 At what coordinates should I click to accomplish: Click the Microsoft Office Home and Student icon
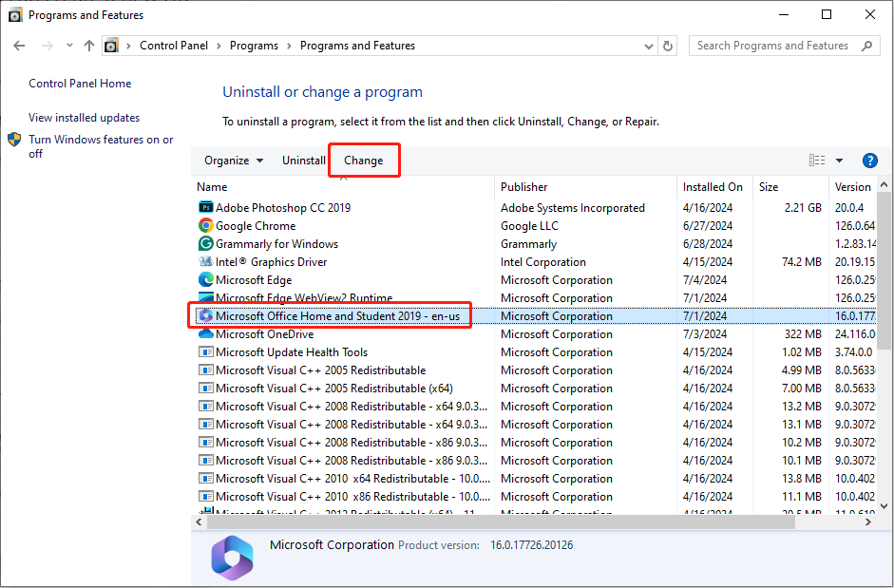(x=205, y=316)
